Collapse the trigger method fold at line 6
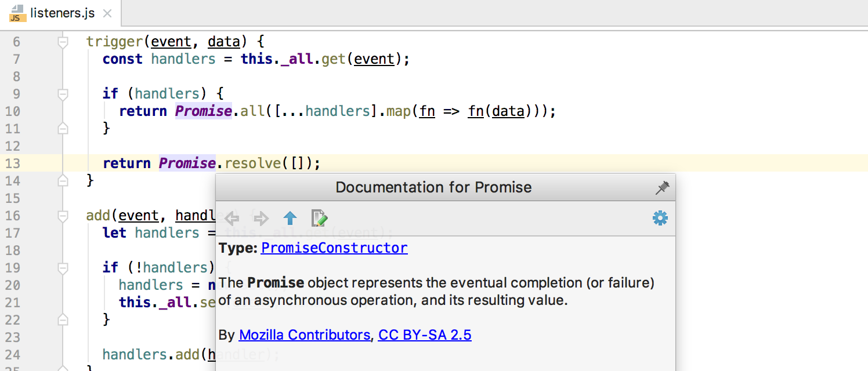The width and height of the screenshot is (868, 371). coord(63,42)
